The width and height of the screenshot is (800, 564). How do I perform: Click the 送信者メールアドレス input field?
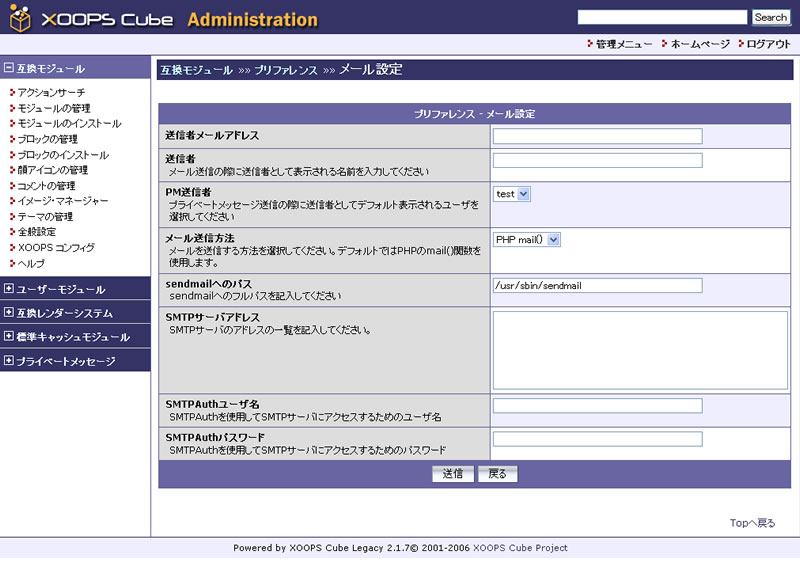(x=597, y=136)
